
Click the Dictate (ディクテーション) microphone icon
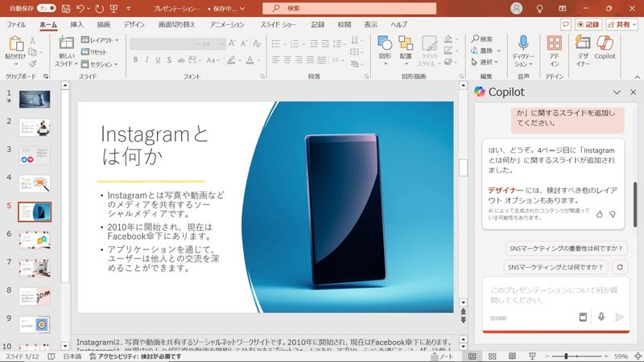[x=523, y=49]
